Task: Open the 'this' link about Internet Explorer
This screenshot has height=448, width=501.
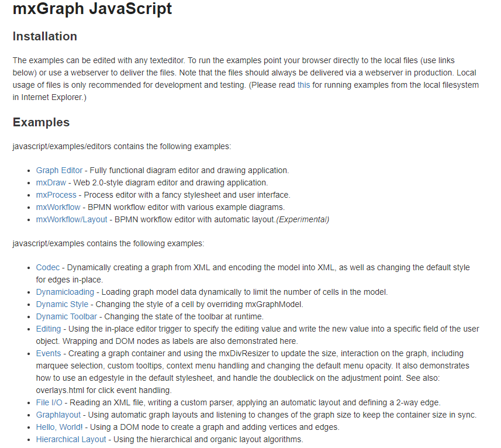Action: click(x=303, y=85)
